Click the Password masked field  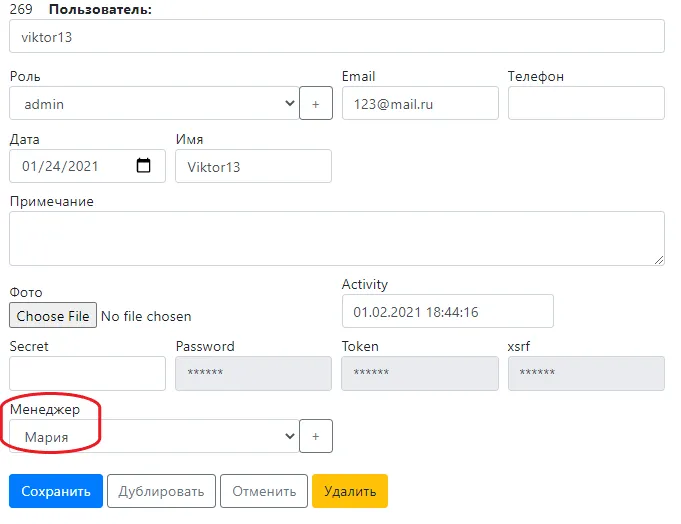254,373
